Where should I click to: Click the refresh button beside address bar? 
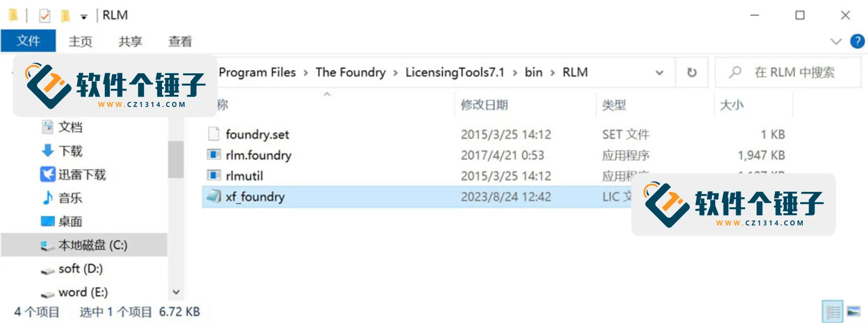click(692, 72)
